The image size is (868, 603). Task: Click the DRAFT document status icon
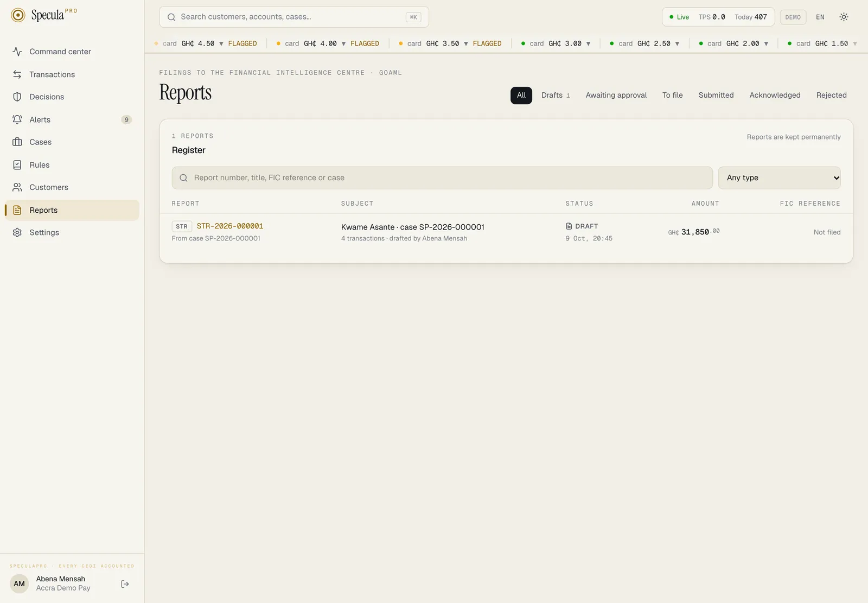[569, 226]
